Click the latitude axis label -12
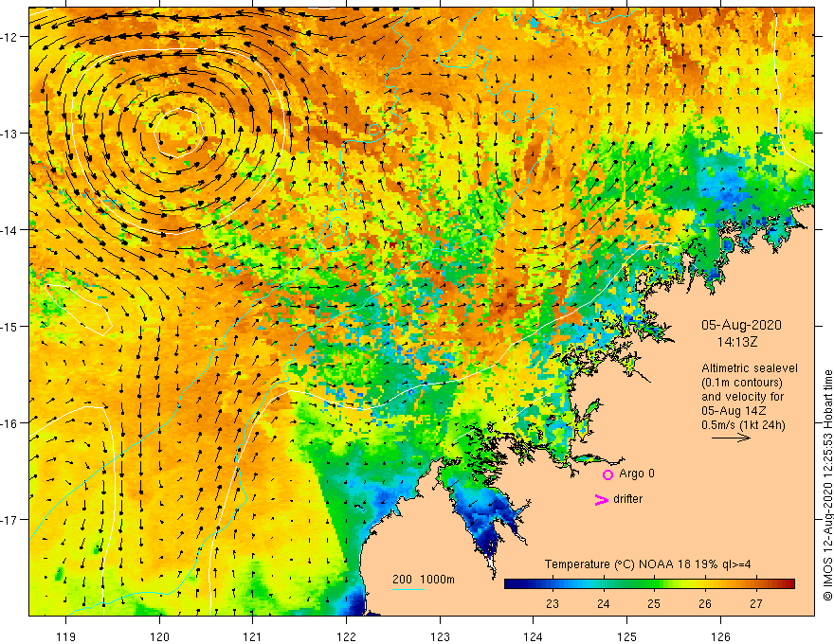This screenshot has height=644, width=834. pos(9,37)
